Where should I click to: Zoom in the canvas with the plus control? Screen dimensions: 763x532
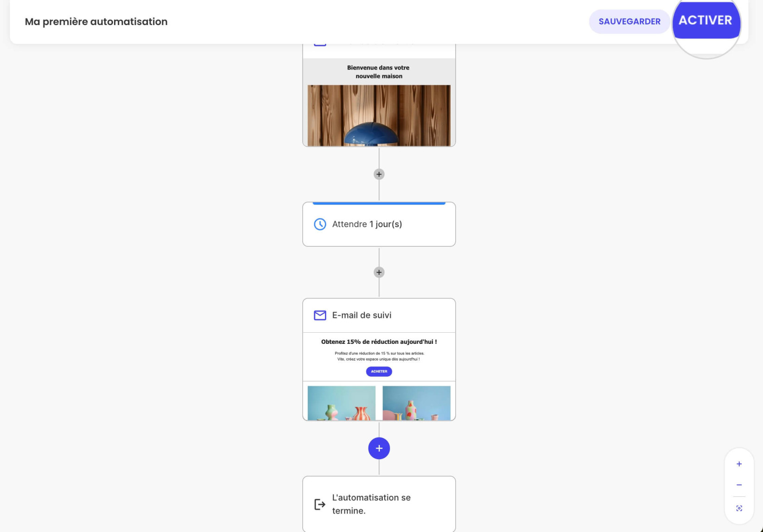[x=739, y=464]
